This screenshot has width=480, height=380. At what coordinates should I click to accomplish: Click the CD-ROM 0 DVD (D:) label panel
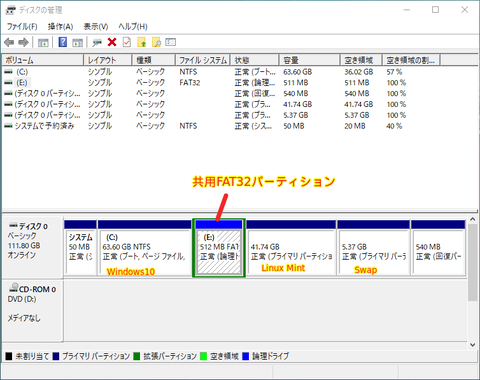click(32, 311)
